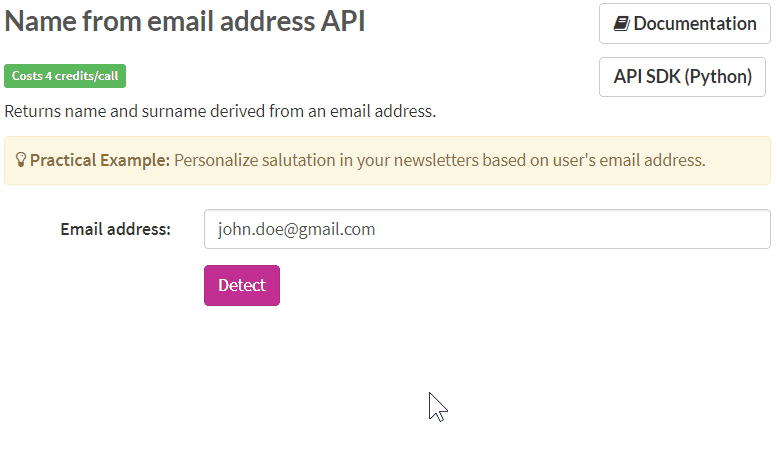Click the credits/call text in the badge

click(86, 76)
